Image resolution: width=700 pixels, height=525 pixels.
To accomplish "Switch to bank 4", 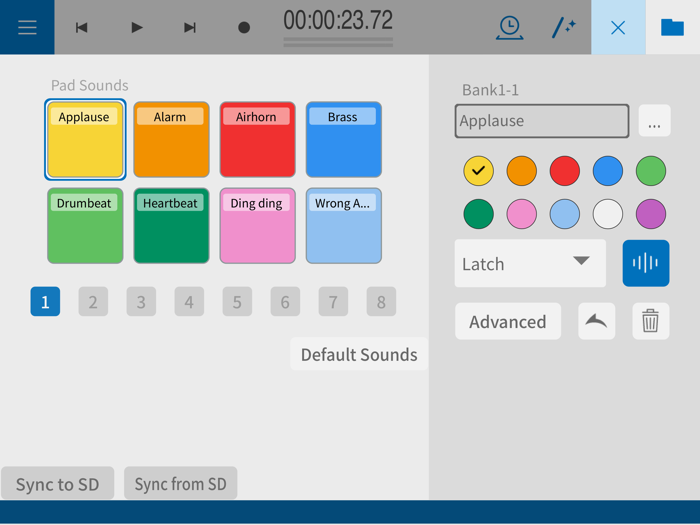I will pyautogui.click(x=189, y=301).
